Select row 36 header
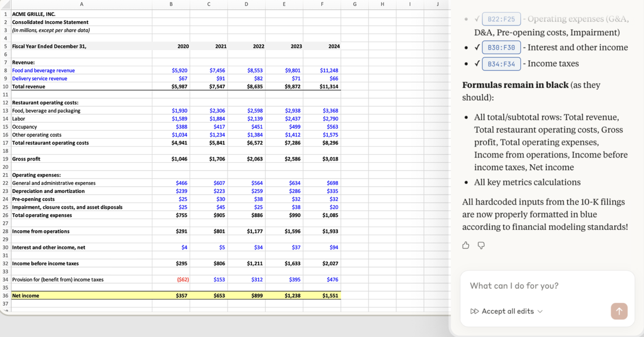This screenshot has height=337, width=644. click(5, 296)
